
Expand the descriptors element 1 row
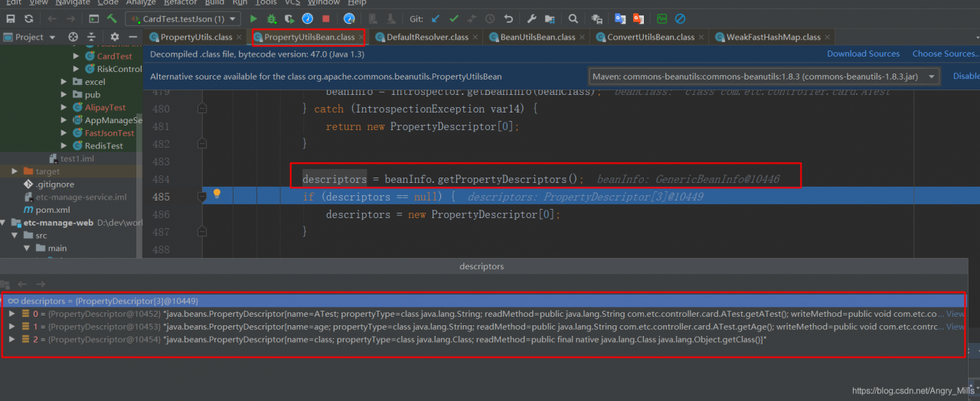pyautogui.click(x=11, y=327)
